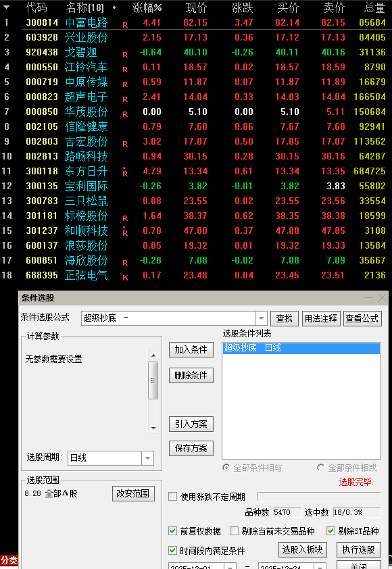Close the 条件选股 dialog with X

pyautogui.click(x=382, y=298)
